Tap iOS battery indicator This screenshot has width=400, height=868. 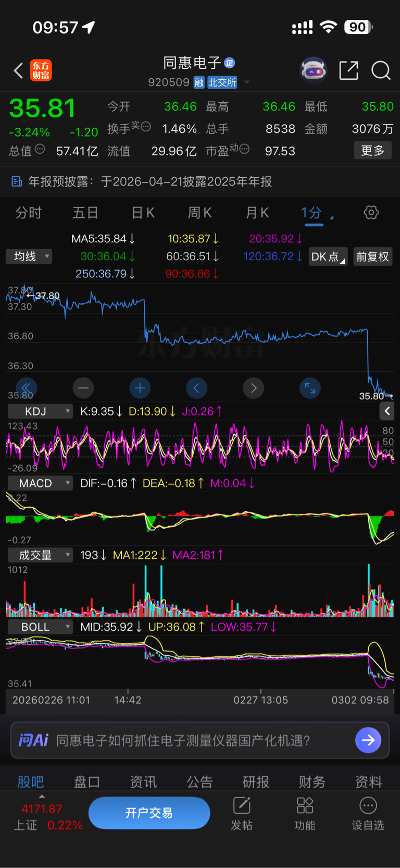click(x=358, y=27)
